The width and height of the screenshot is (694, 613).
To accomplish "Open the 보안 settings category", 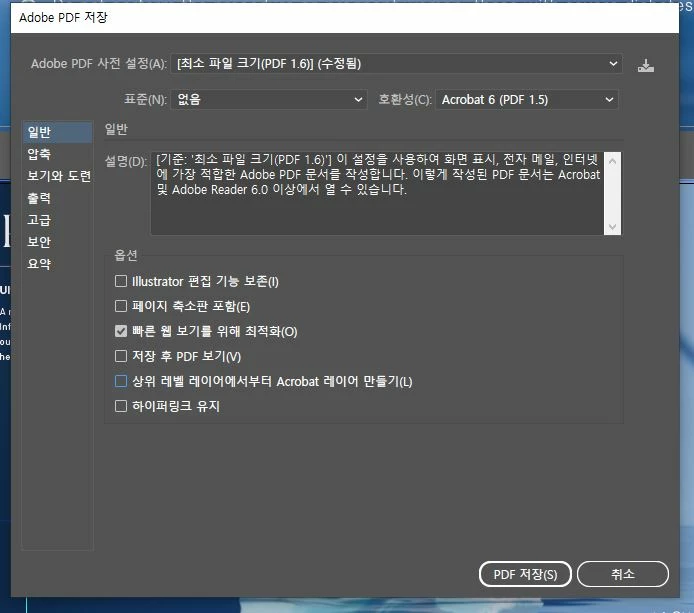I will (58, 242).
